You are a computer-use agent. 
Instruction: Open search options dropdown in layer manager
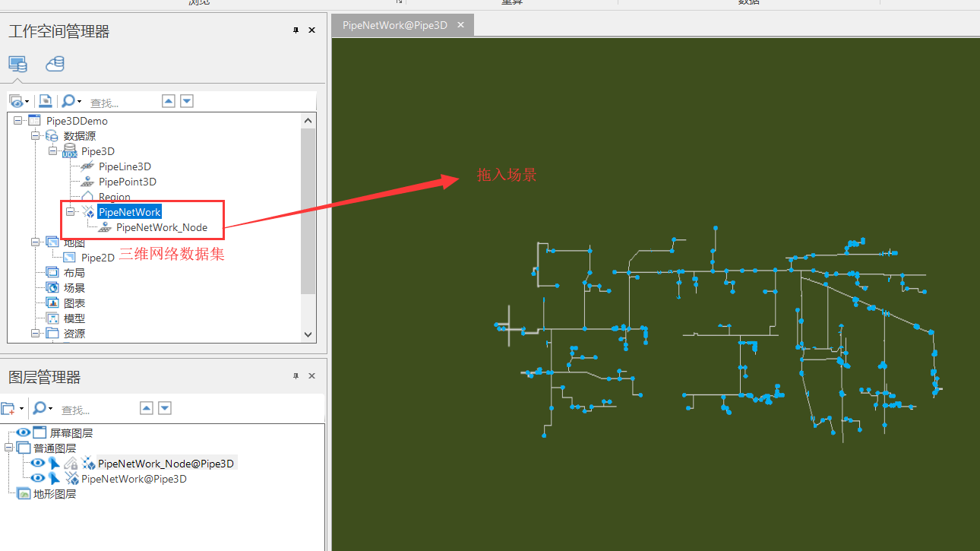coord(50,408)
